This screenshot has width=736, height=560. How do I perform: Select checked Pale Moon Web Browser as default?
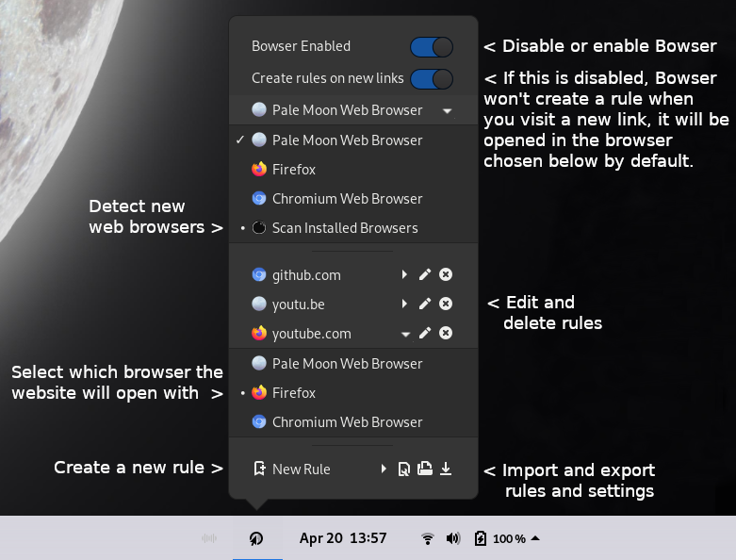353,140
